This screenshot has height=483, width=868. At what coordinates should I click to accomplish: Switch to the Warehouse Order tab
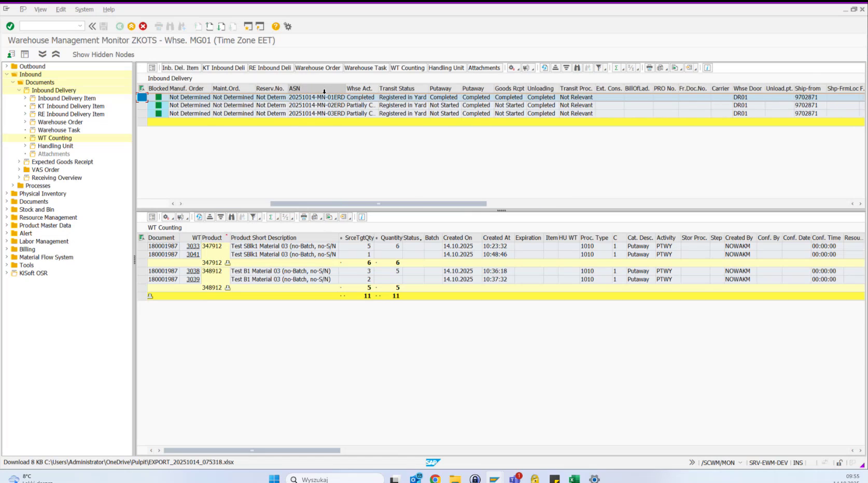point(318,67)
